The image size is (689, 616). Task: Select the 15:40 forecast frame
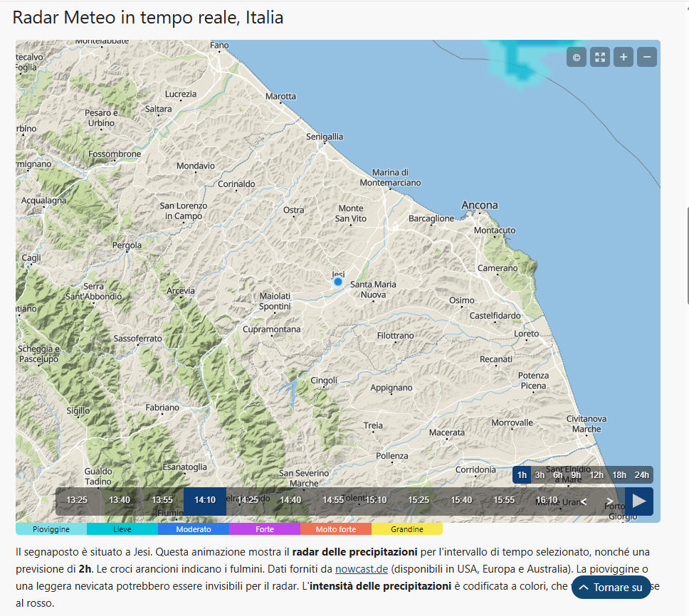461,500
